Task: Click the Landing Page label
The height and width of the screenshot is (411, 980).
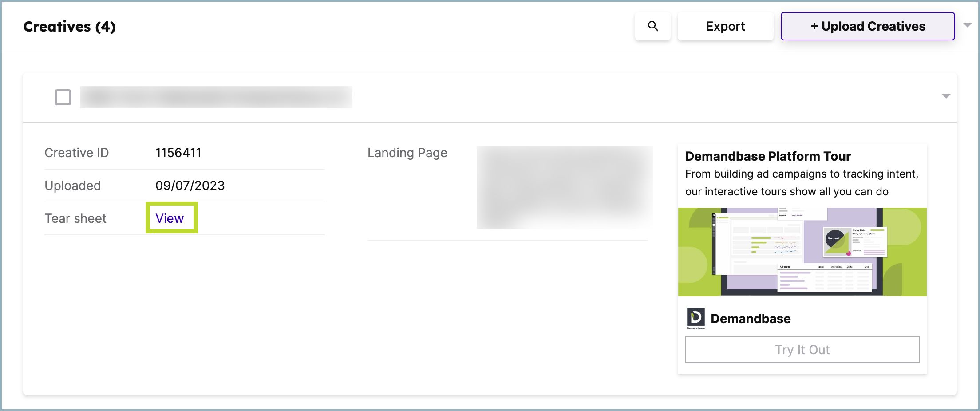Action: (407, 153)
